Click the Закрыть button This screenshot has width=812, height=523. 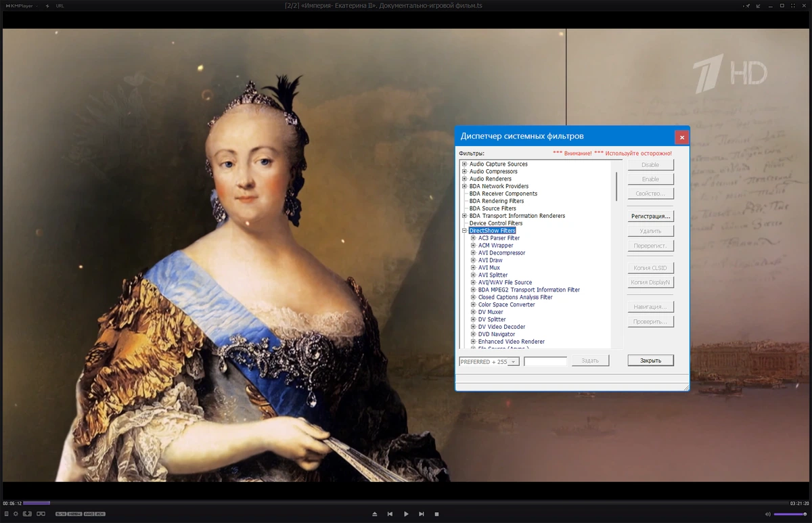650,361
